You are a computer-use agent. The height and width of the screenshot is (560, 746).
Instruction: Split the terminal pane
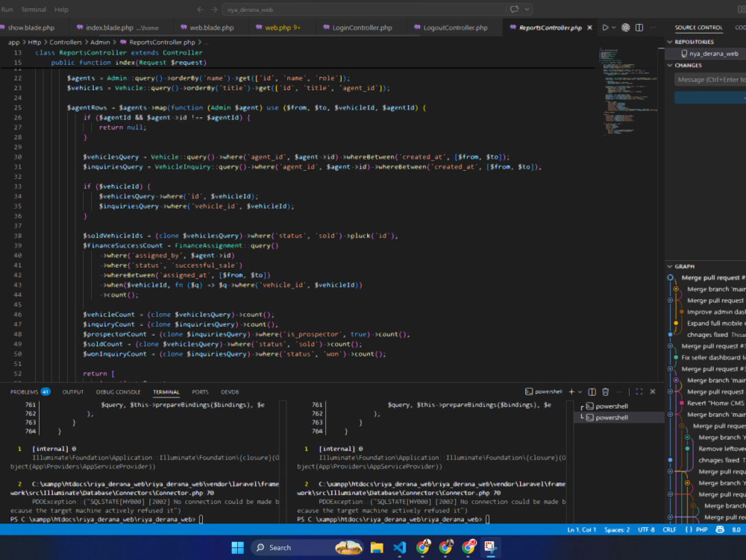click(592, 392)
